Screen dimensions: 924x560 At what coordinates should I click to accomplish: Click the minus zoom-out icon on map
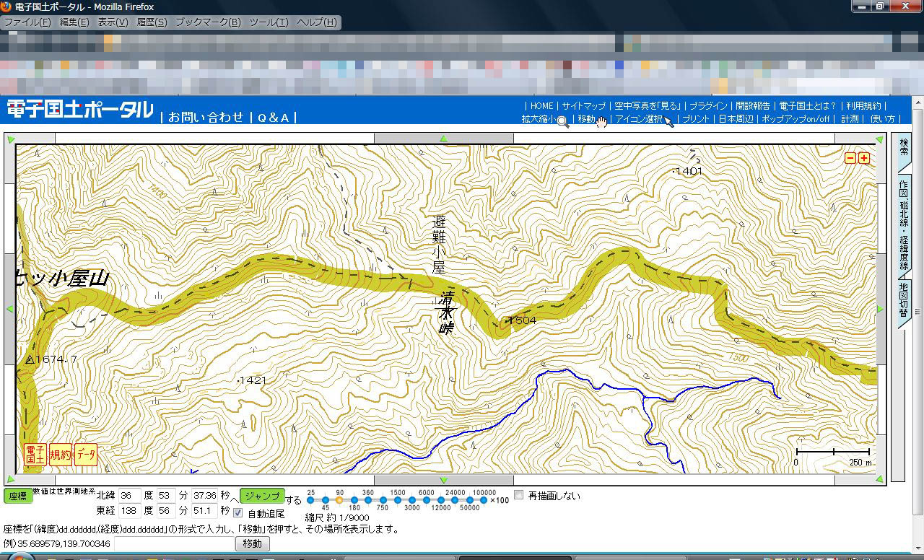click(x=850, y=158)
